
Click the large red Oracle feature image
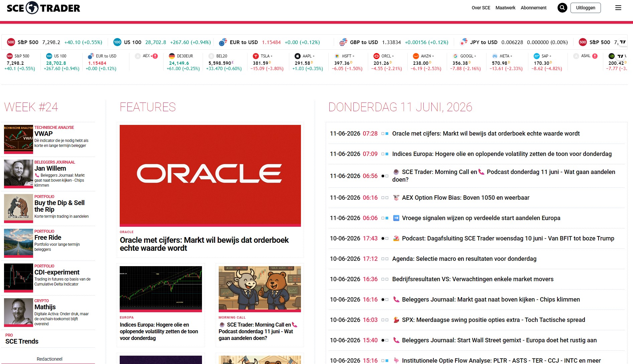pos(210,175)
